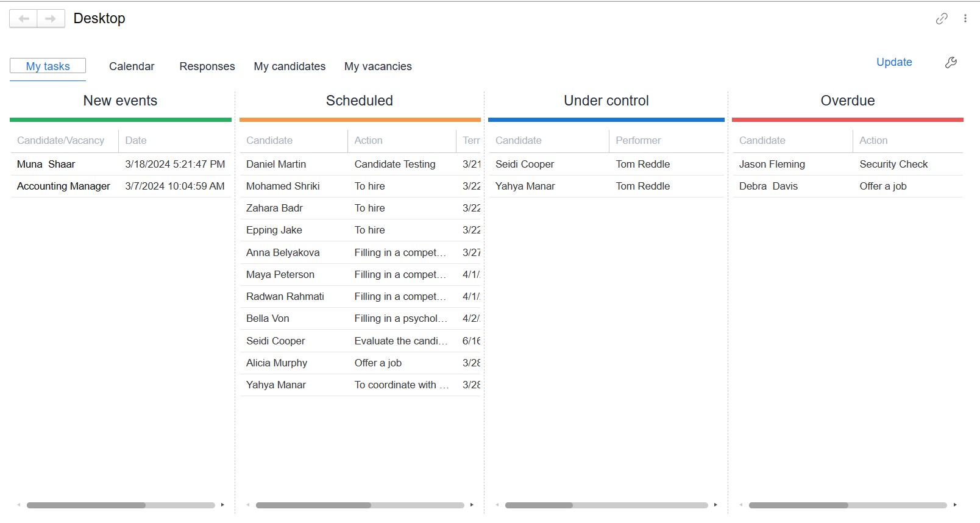Click the forward navigation arrow
The image size is (980, 523).
51,19
